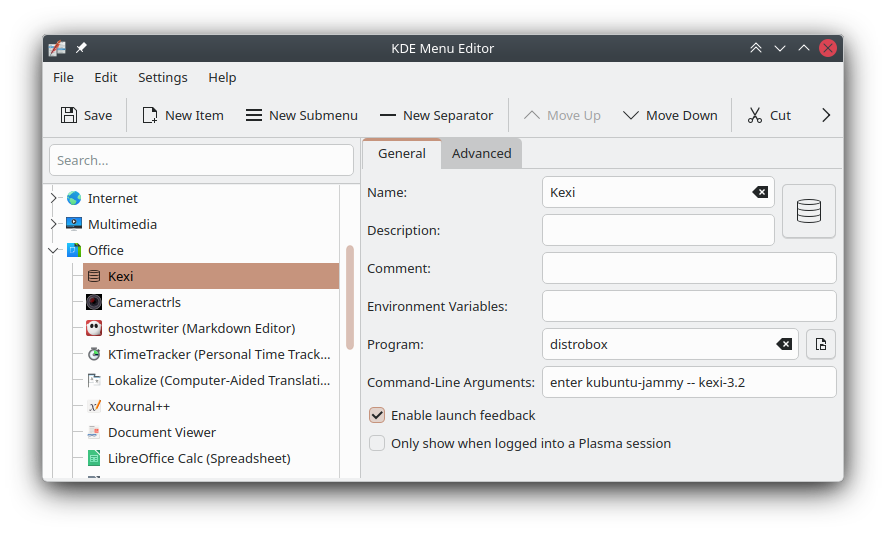Expand the Multimedia category
The height and width of the screenshot is (533, 887).
[54, 224]
